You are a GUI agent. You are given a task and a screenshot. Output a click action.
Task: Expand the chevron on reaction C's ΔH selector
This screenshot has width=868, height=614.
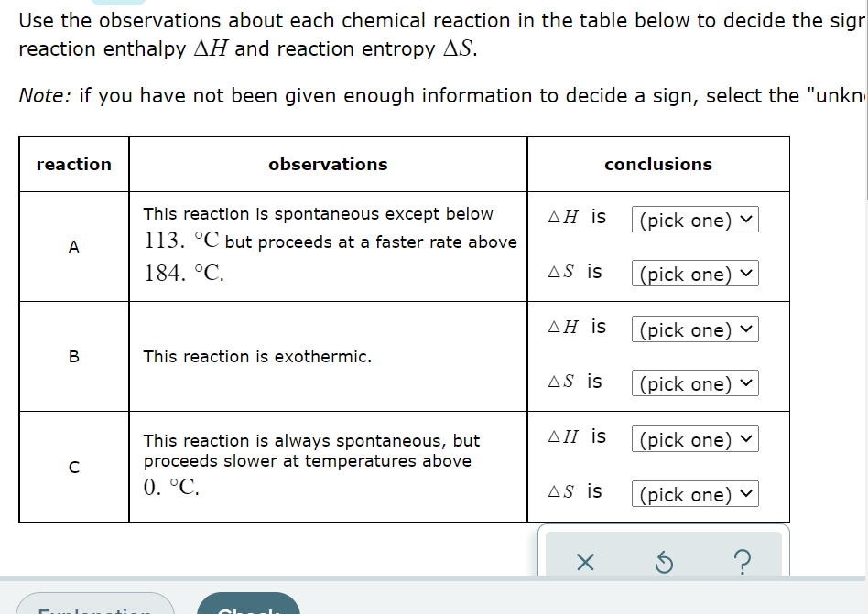(746, 439)
